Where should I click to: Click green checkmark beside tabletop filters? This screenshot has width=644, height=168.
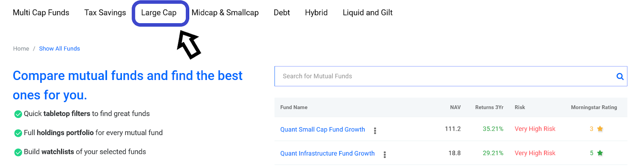click(x=18, y=114)
